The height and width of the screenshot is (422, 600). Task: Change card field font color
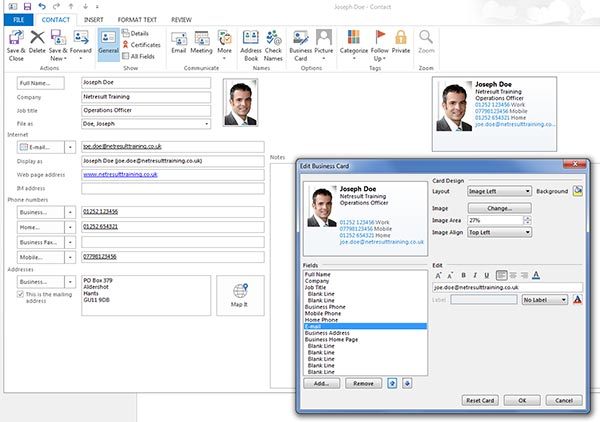point(536,275)
